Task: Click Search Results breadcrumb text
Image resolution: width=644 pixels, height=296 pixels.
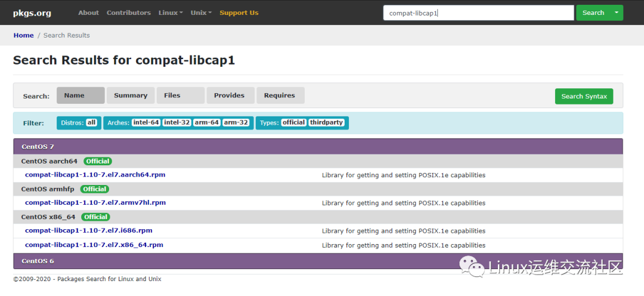Action: 67,35
